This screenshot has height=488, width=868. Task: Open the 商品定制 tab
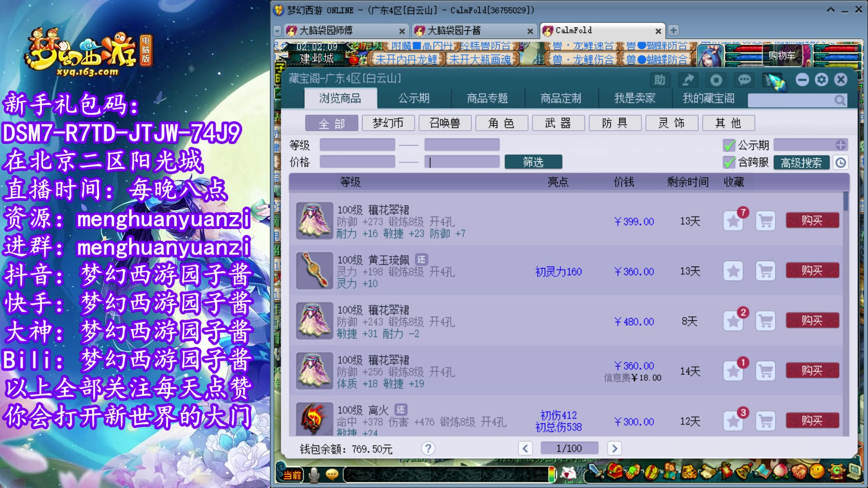(561, 98)
